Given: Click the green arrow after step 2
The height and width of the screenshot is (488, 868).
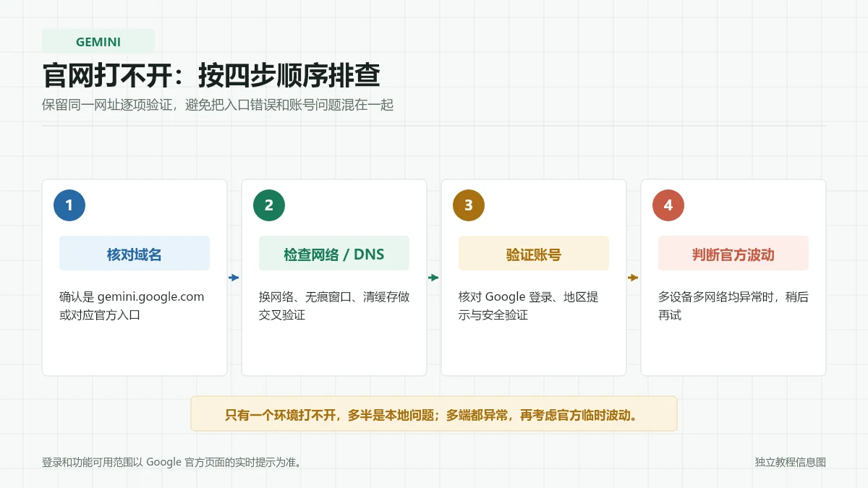Looking at the screenshot, I should [433, 278].
